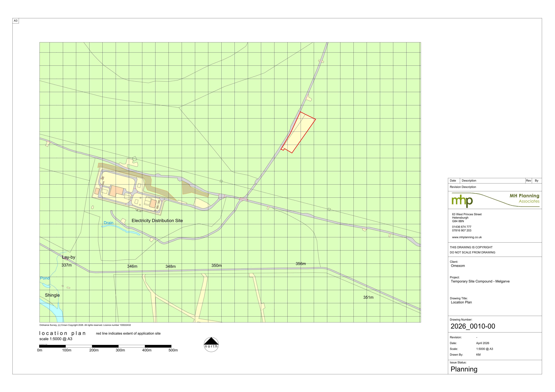Screen dimensions: 555x392
Task: Click the 'By' revision table header
Action: coord(536,181)
